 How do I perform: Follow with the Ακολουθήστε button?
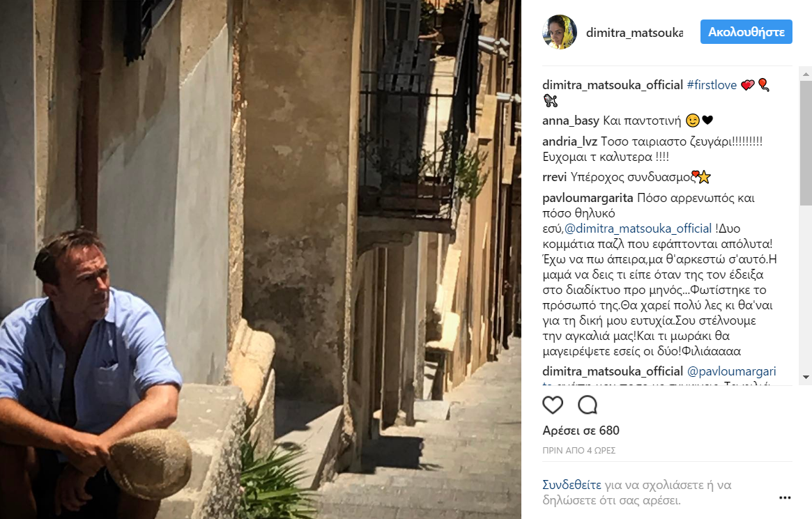(746, 32)
